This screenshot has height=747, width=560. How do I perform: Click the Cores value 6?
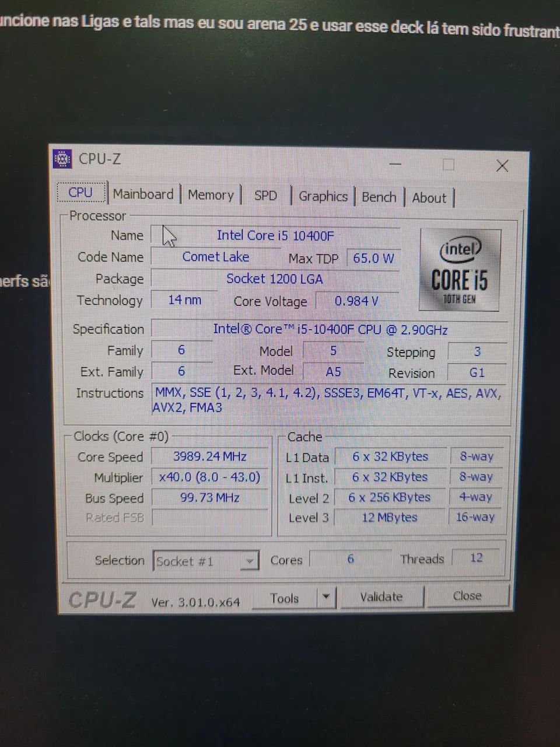(x=351, y=558)
